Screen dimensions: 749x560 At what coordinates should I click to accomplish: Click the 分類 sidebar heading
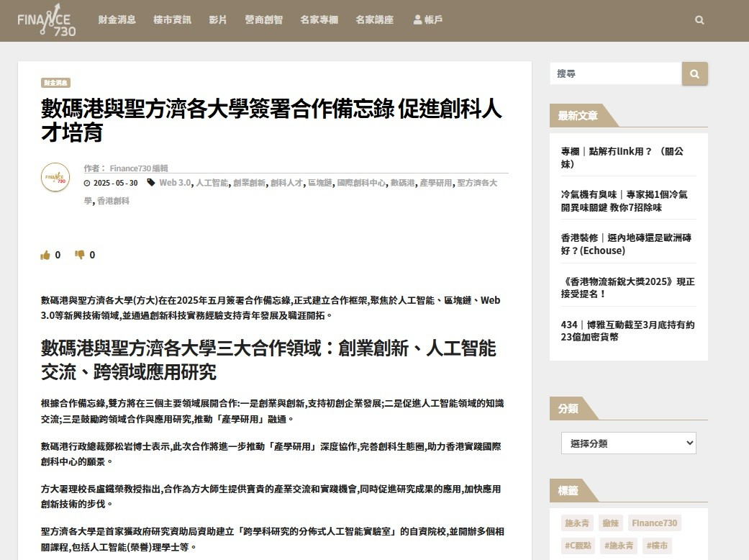point(568,409)
